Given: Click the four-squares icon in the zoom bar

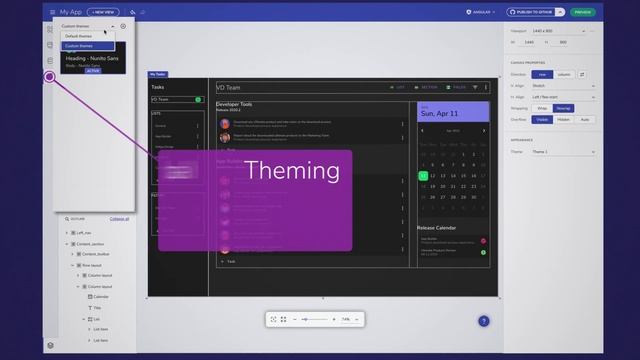Looking at the screenshot, I should (x=283, y=319).
